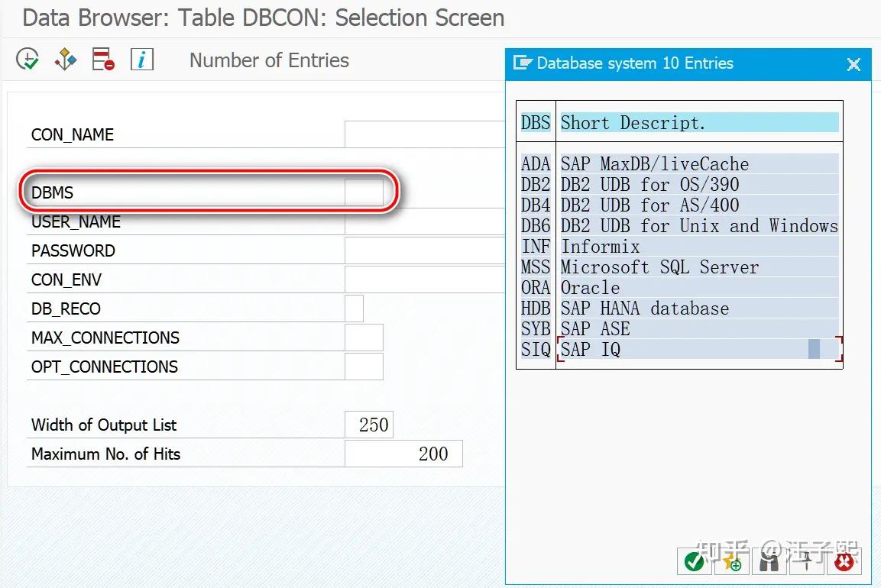
Task: Confirm selection with green checkmark
Action: [695, 561]
